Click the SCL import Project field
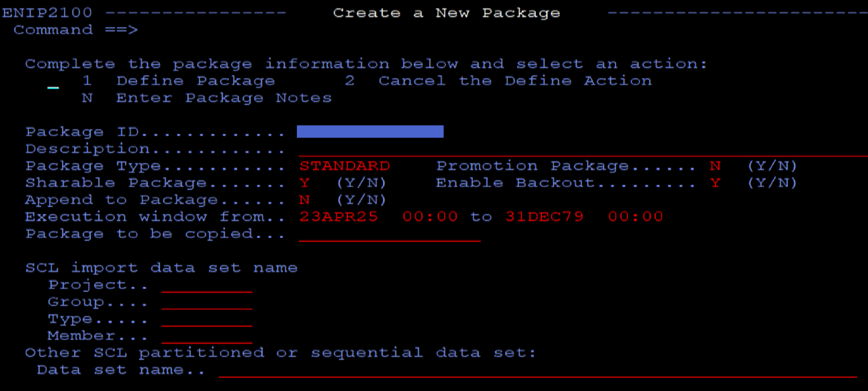Screen dimensions: 868x391 (x=207, y=286)
